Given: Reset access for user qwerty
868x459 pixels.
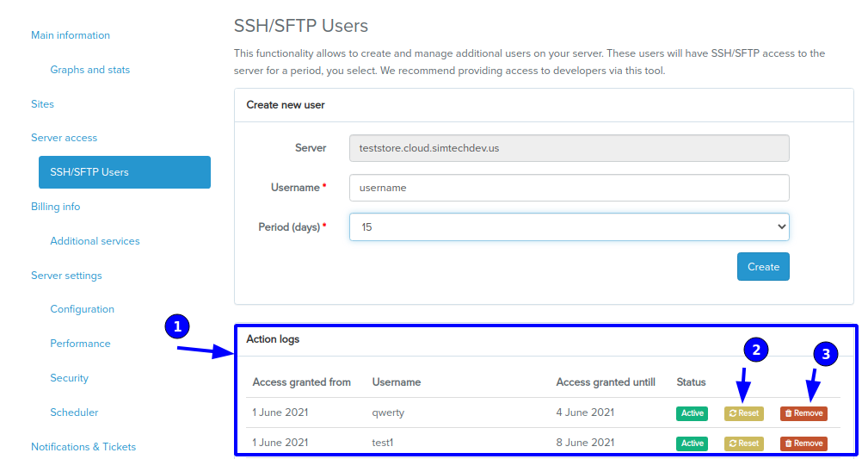Looking at the screenshot, I should point(743,413).
